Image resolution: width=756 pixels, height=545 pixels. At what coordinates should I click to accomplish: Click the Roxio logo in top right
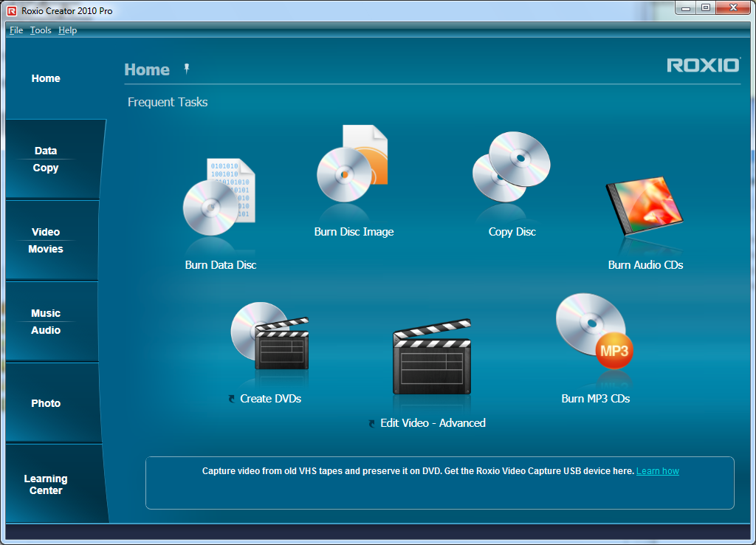pyautogui.click(x=703, y=65)
